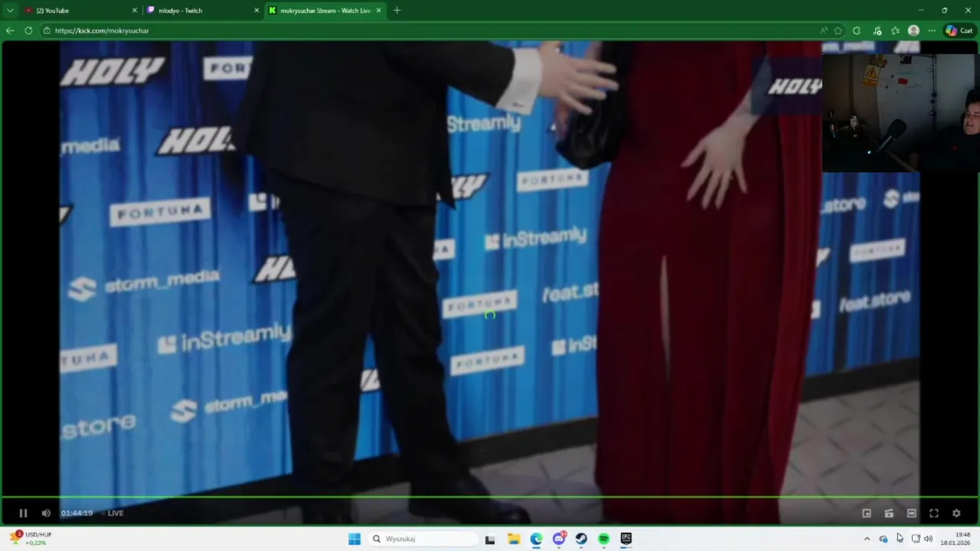Open media control music icon
This screenshot has width=980, height=551.
pyautogui.click(x=877, y=31)
